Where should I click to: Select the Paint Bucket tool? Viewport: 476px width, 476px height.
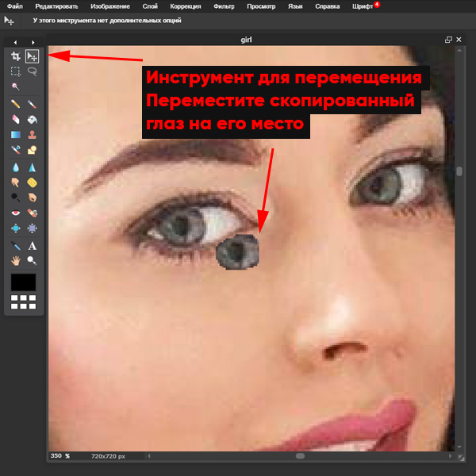[x=33, y=119]
